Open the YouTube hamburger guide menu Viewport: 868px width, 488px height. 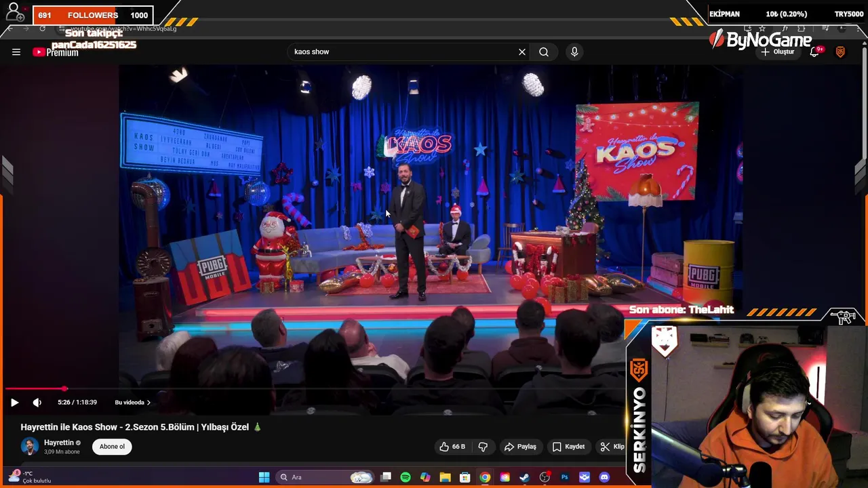point(16,52)
